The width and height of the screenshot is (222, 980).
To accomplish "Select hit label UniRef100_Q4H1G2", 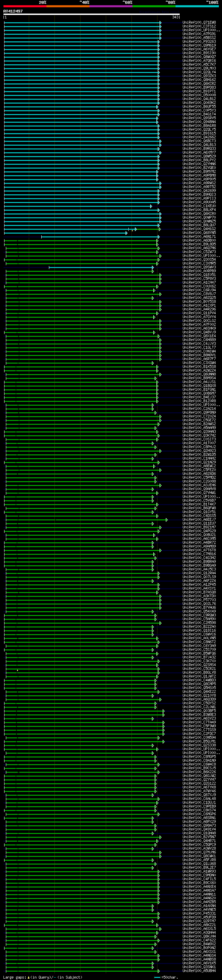I will pyautogui.click(x=199, y=229).
